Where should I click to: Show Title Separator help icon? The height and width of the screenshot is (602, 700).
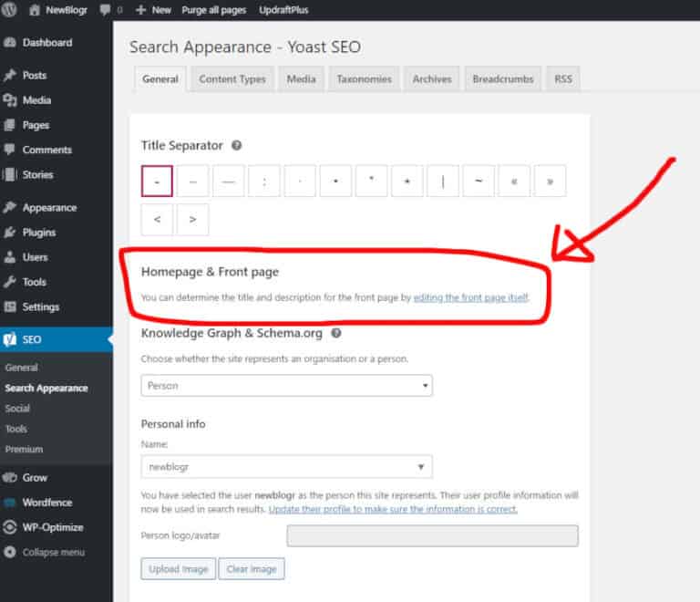pos(237,145)
